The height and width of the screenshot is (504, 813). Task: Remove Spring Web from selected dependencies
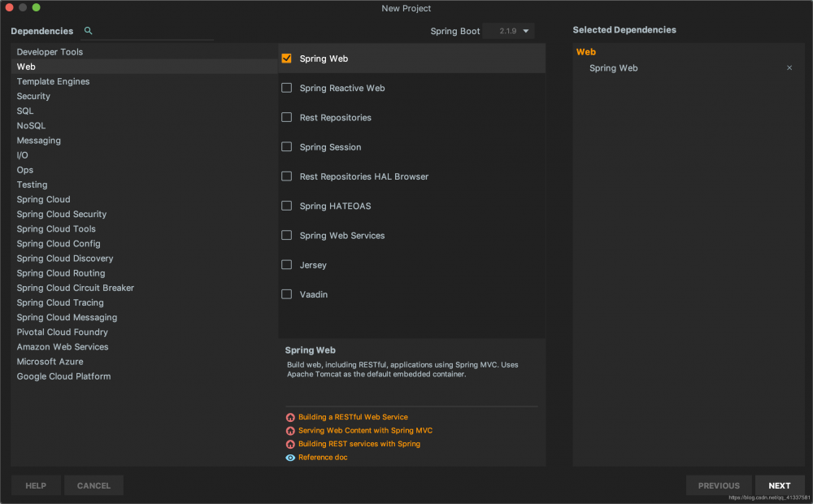pyautogui.click(x=789, y=68)
